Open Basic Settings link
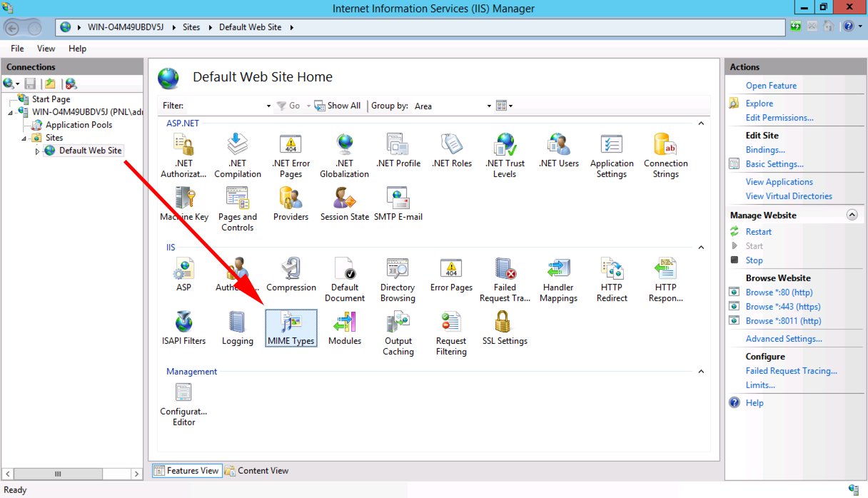The height and width of the screenshot is (498, 868). pos(774,164)
